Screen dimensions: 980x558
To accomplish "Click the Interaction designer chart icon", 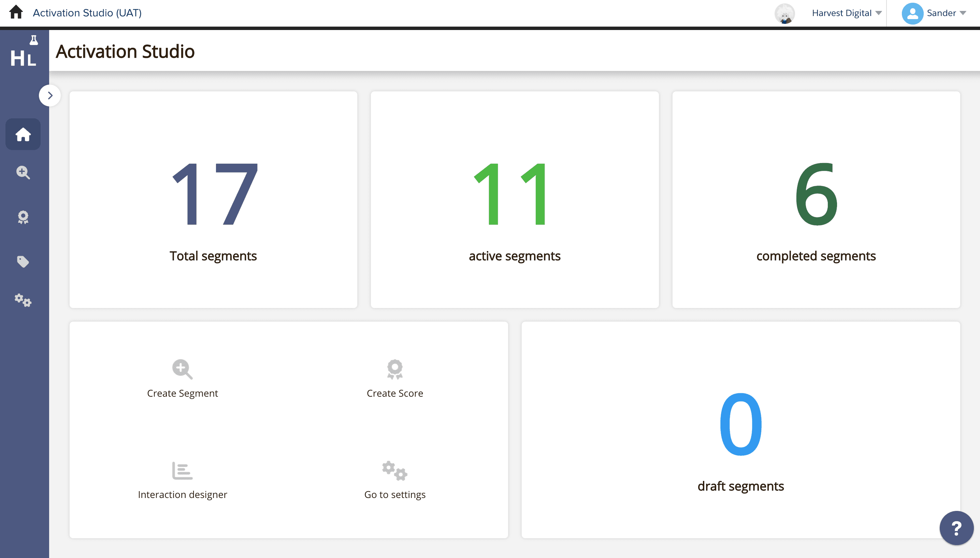I will (182, 471).
